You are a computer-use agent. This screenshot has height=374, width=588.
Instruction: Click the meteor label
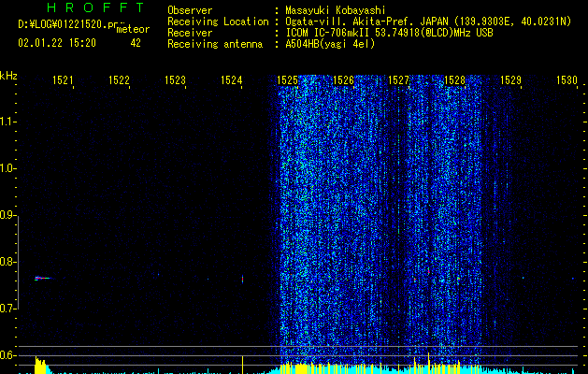click(133, 29)
